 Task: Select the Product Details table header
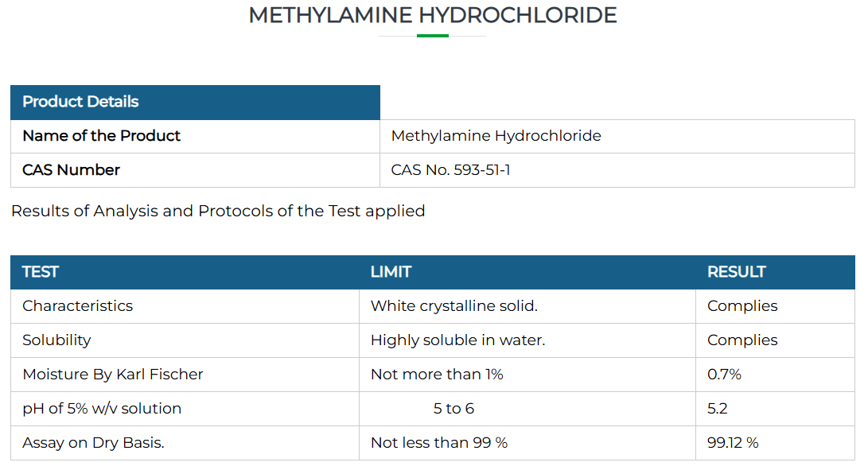click(196, 103)
